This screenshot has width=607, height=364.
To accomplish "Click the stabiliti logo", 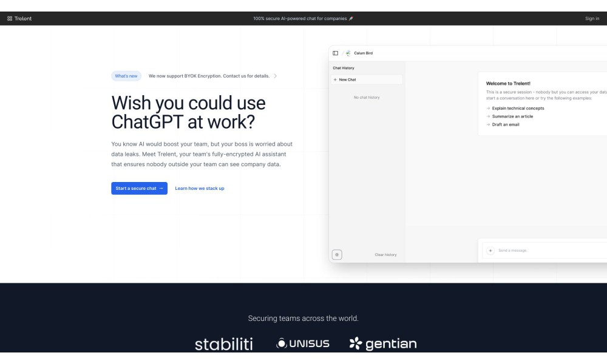I will pos(224,344).
